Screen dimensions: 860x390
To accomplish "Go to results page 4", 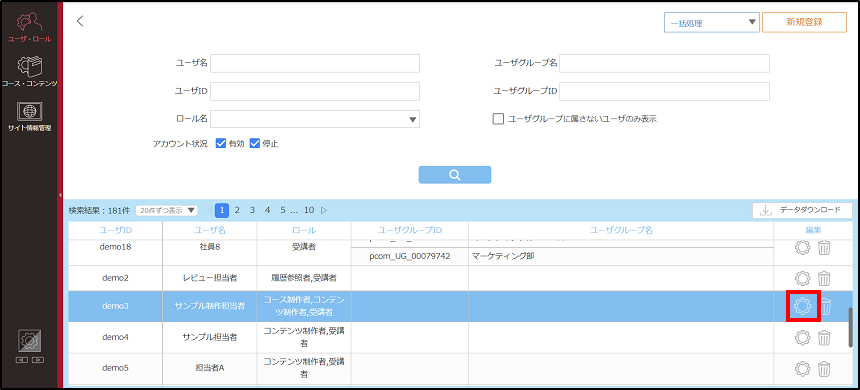I will tap(267, 210).
